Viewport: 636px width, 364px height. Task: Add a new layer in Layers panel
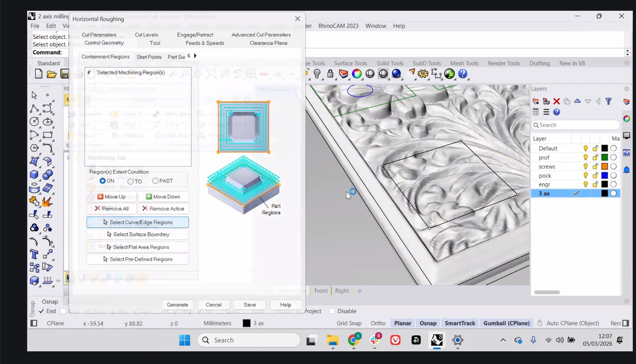[536, 101]
